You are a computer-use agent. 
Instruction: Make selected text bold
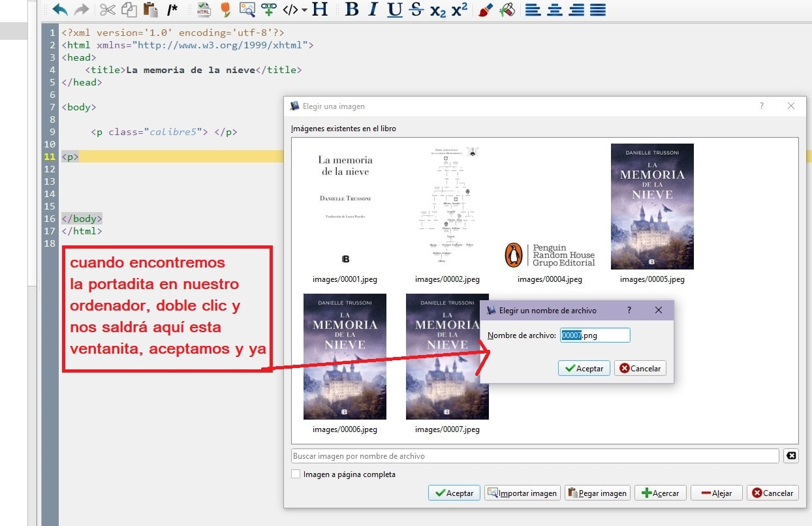(352, 10)
